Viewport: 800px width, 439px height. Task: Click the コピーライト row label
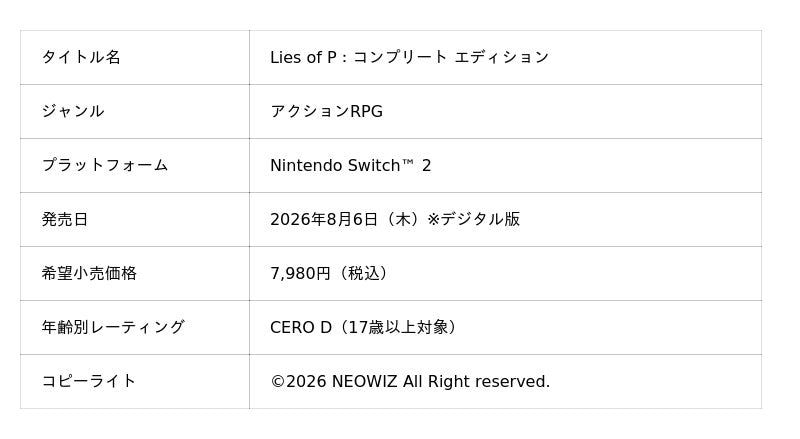coord(89,381)
